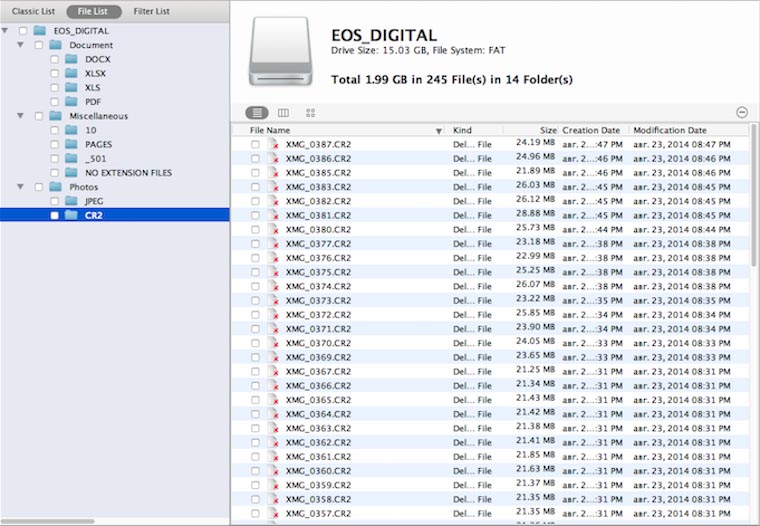Sort by File Name column header
This screenshot has width=760, height=526.
click(339, 130)
